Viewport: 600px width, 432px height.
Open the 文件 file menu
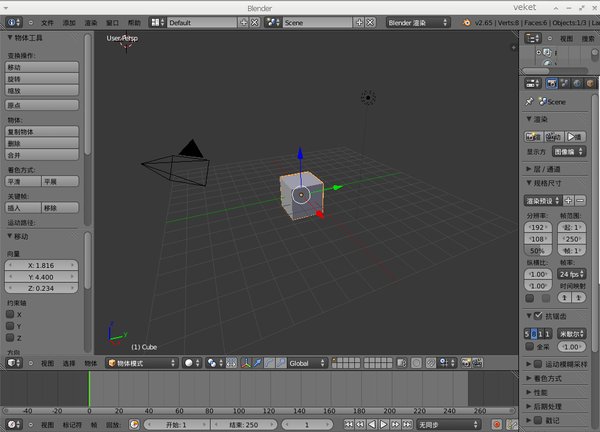point(48,21)
